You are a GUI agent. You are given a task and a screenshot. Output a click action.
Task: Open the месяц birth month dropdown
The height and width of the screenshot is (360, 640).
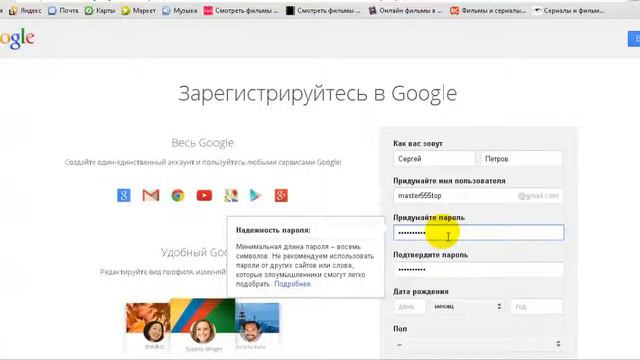pos(467,306)
